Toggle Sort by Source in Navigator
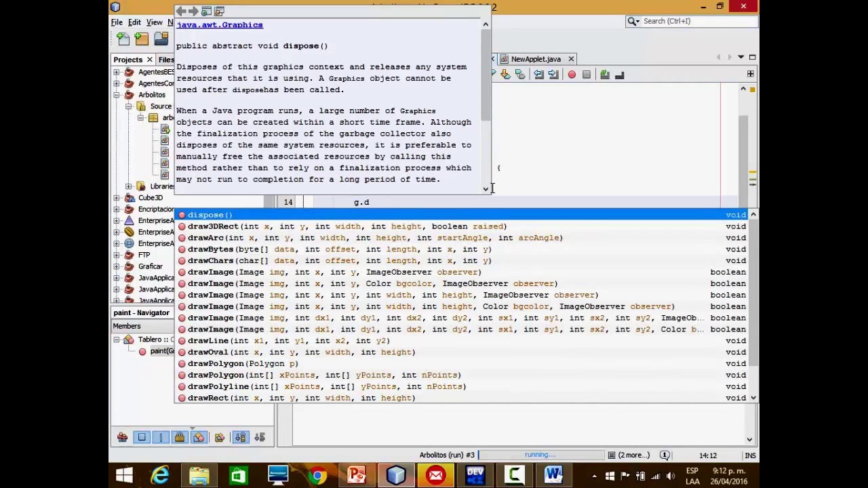 point(261,437)
